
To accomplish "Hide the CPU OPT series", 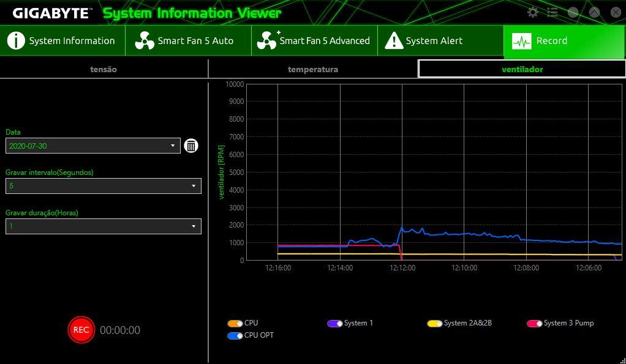I will tap(235, 336).
